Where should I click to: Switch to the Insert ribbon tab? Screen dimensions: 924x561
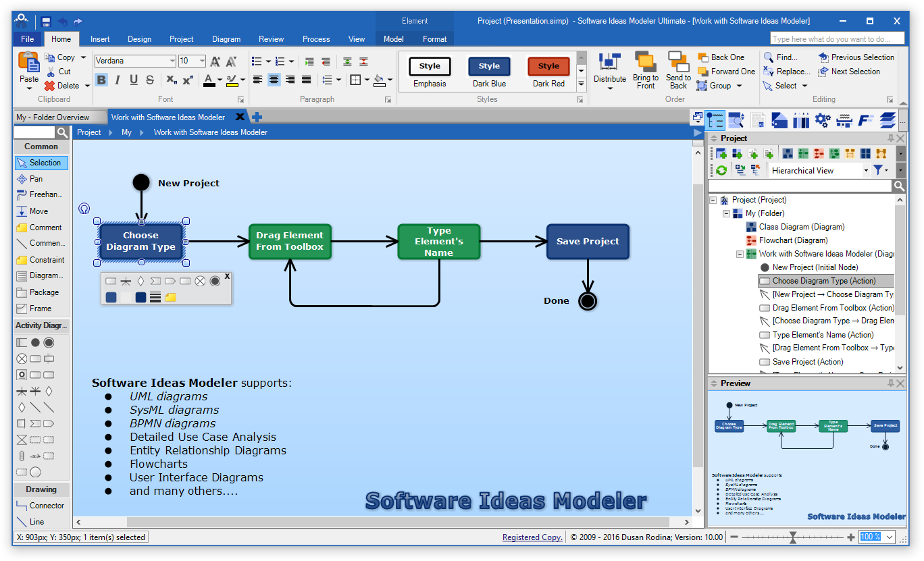click(100, 39)
